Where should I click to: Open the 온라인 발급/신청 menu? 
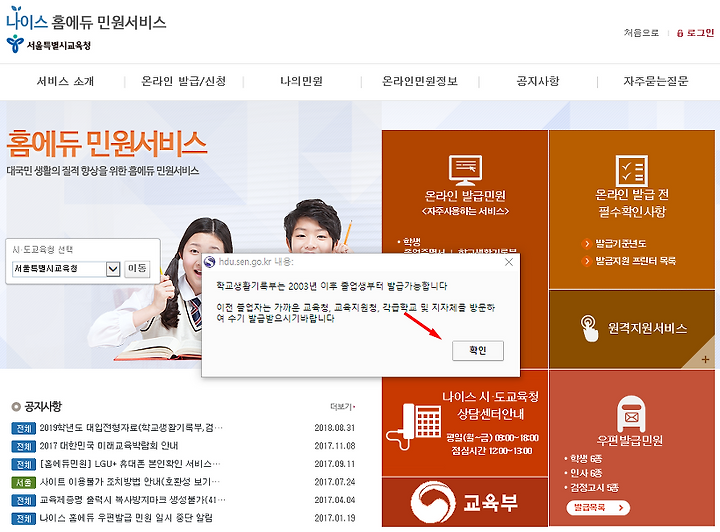184,81
